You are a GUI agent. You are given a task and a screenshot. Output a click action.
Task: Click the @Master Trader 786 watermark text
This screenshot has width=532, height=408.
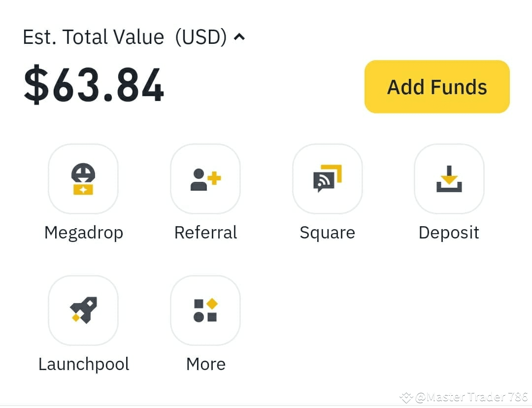tap(471, 397)
